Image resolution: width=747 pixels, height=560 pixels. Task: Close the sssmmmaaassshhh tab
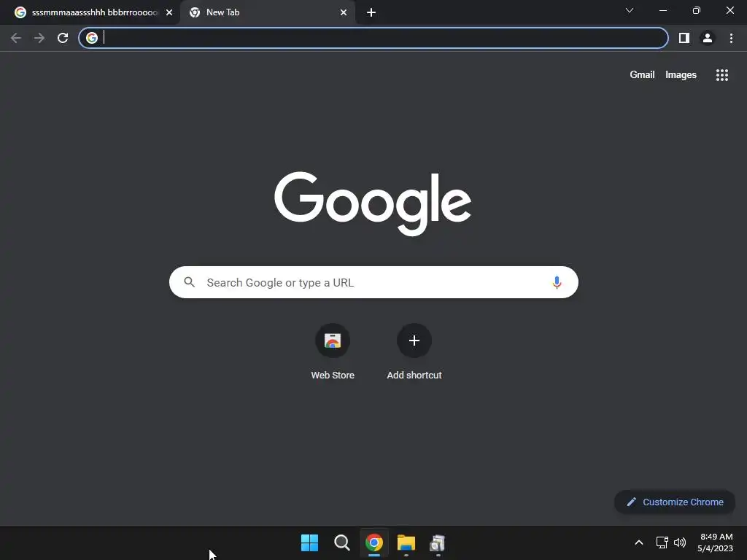click(x=169, y=12)
